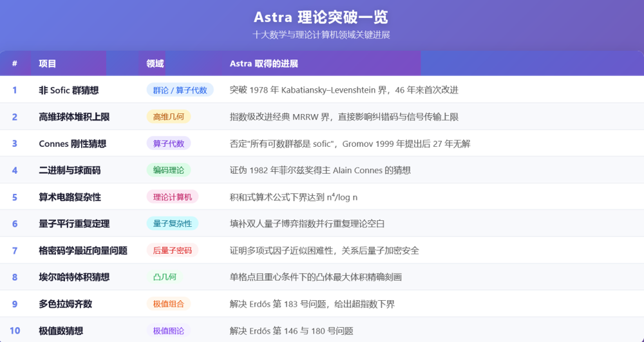Viewport: 644px width, 342px height.
Task: Click the "算子代数" tag in row 3
Action: coord(168,143)
